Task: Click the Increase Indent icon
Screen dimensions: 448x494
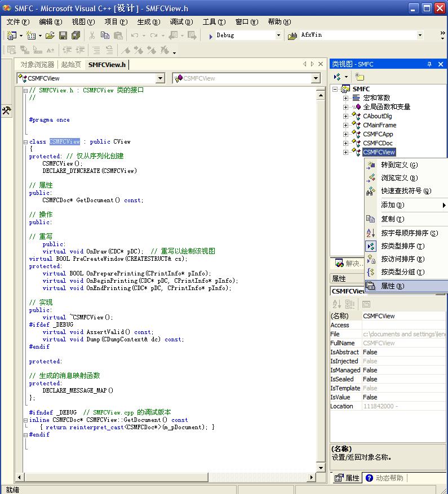Action: pyautogui.click(x=80, y=50)
